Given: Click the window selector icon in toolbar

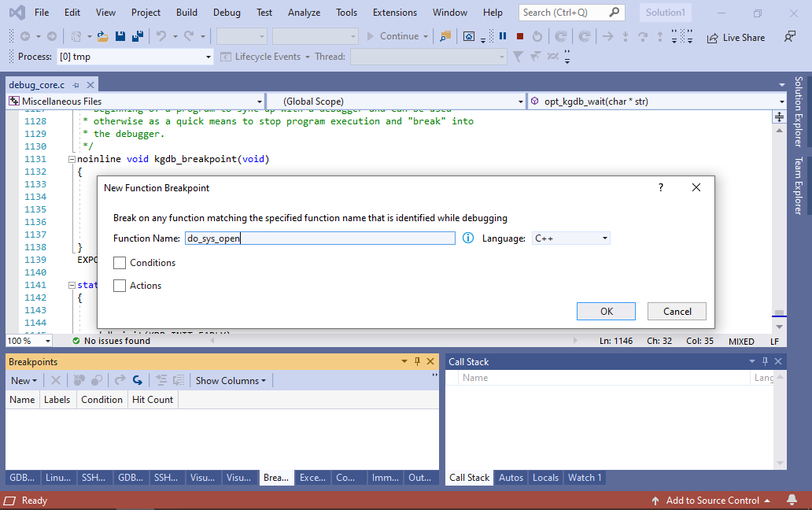Looking at the screenshot, I should click(469, 36).
